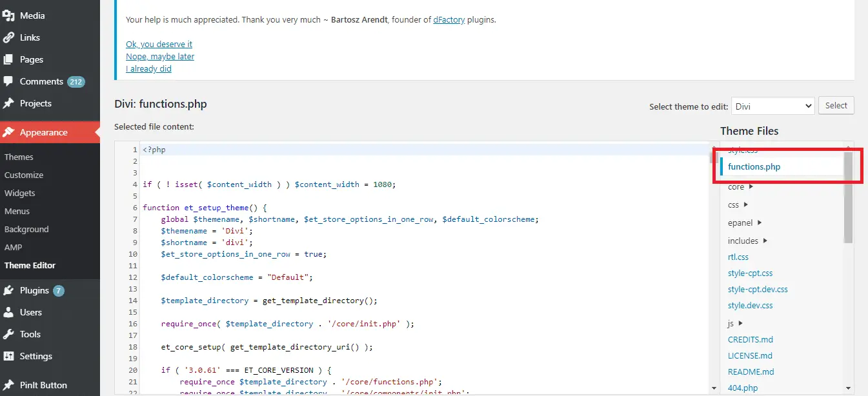Expand the includes folder
Viewport: 868px width, 396px height.
744,240
